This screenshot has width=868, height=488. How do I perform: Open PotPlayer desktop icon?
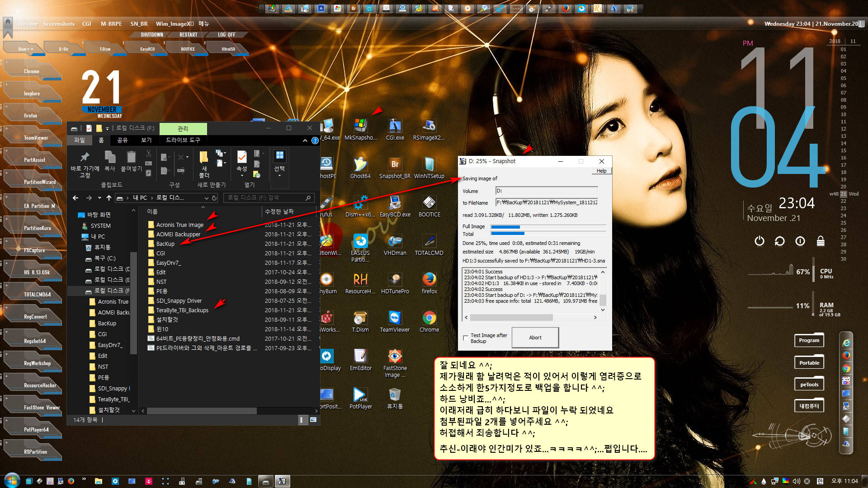360,398
